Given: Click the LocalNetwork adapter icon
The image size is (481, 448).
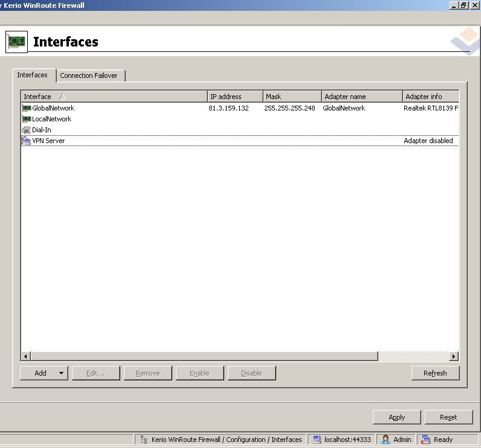Looking at the screenshot, I should tap(27, 119).
